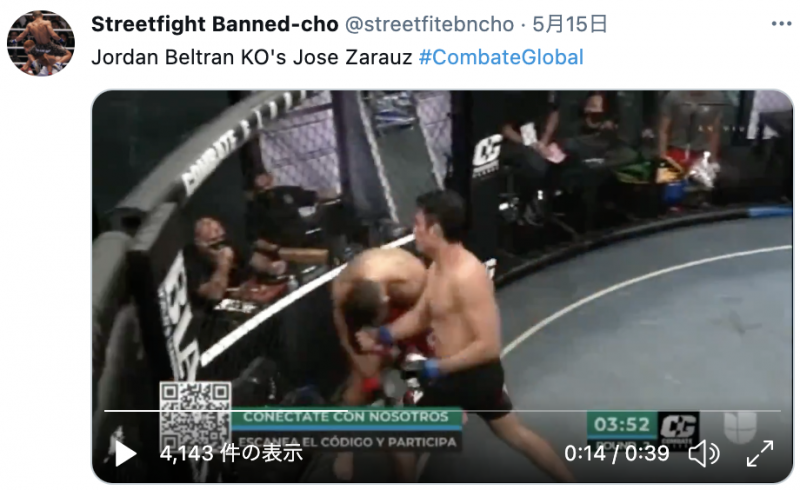Open the Streetfight Banned-cho display name

pyautogui.click(x=215, y=24)
